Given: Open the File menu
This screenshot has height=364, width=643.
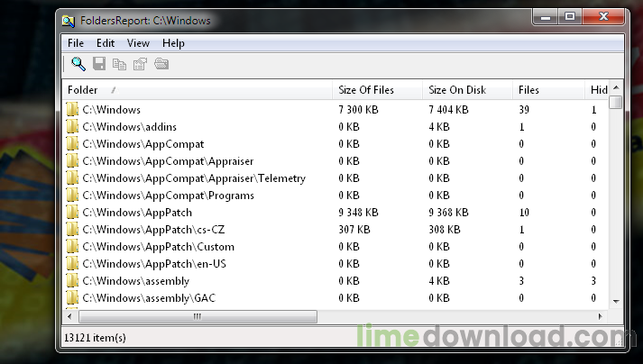Looking at the screenshot, I should pyautogui.click(x=76, y=43).
